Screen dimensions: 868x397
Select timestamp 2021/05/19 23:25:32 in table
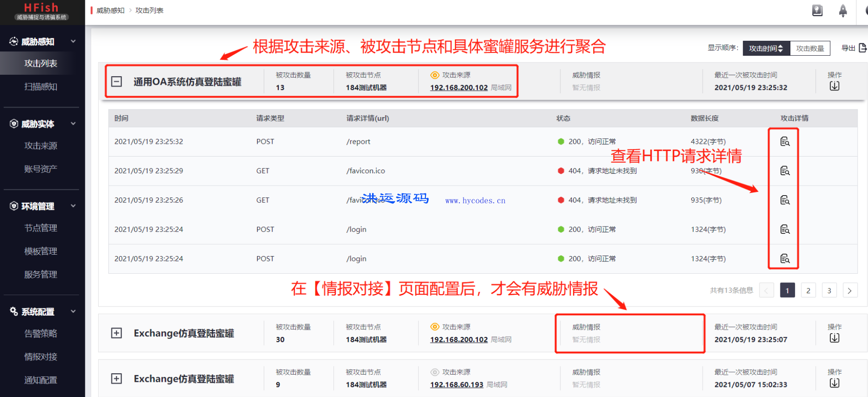pyautogui.click(x=149, y=142)
